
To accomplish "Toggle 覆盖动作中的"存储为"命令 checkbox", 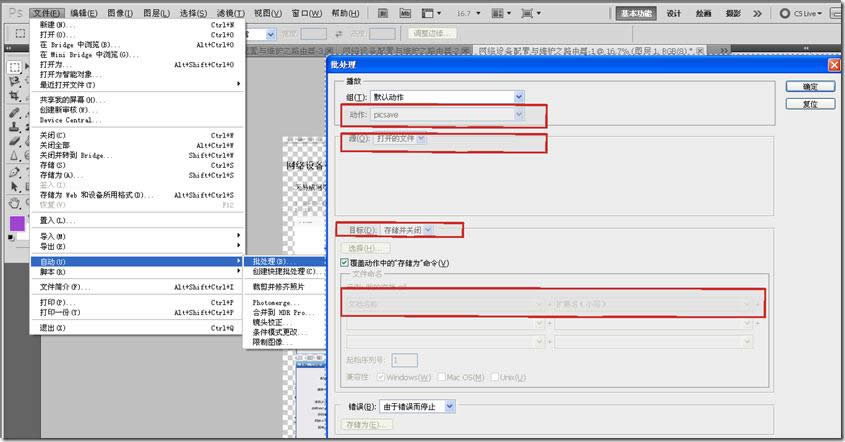I will point(345,263).
